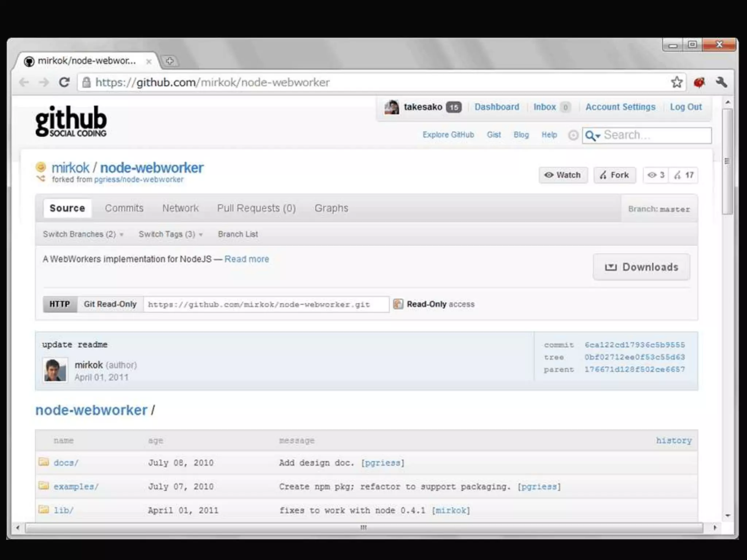Screen dimensions: 747x560
Task: Open Chrome wrench settings menu
Action: pyautogui.click(x=721, y=82)
